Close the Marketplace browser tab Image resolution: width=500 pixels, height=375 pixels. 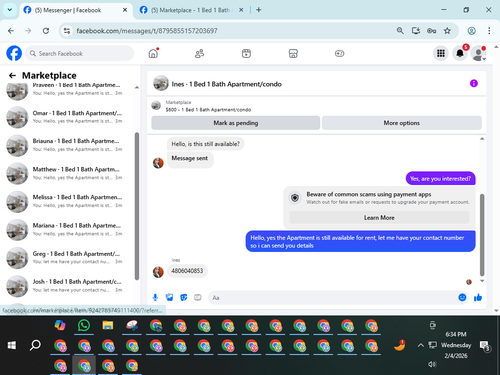(x=241, y=10)
